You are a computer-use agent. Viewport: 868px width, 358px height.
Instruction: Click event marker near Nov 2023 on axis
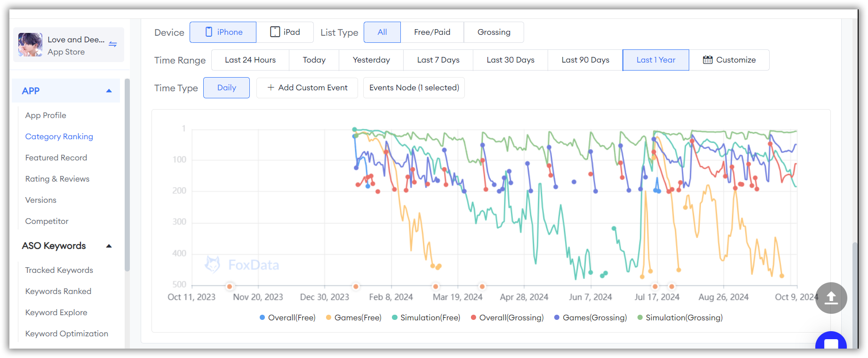pyautogui.click(x=230, y=286)
